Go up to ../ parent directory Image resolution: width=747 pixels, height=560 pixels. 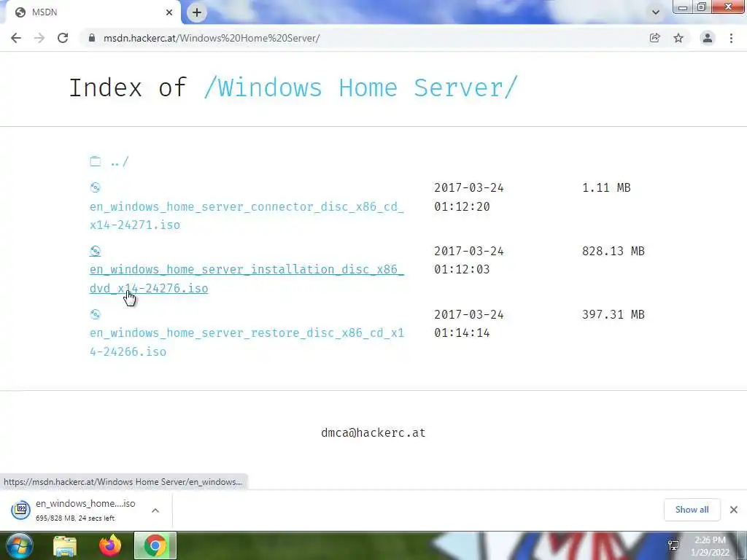click(120, 162)
